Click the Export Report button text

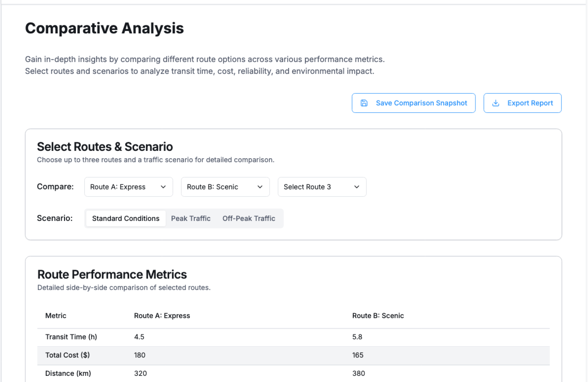530,103
